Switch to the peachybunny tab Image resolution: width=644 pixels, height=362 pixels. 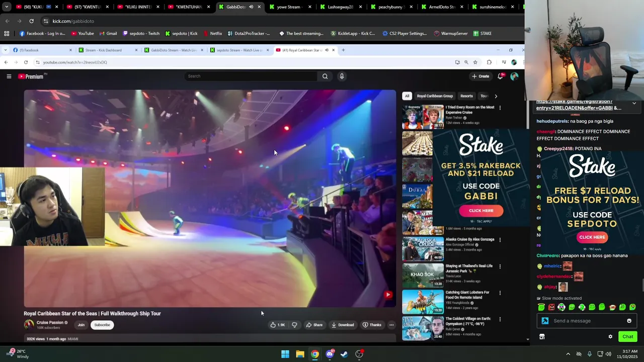click(391, 7)
